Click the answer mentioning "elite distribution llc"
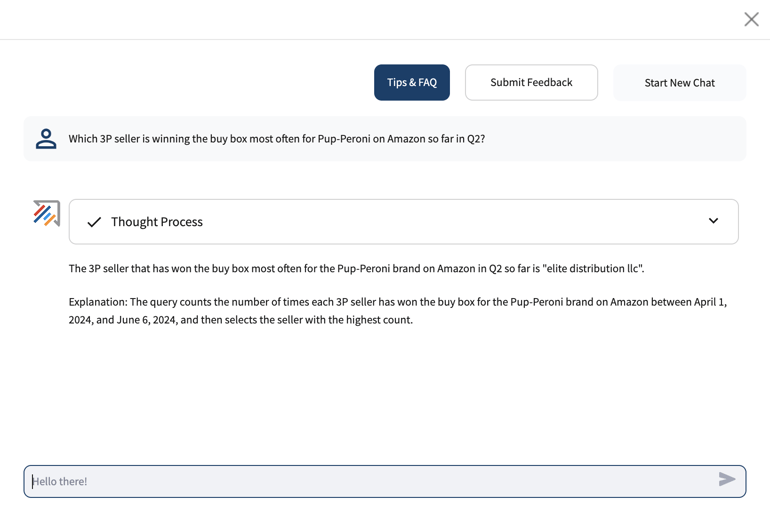Screen dimensions: 770x520 (357, 269)
